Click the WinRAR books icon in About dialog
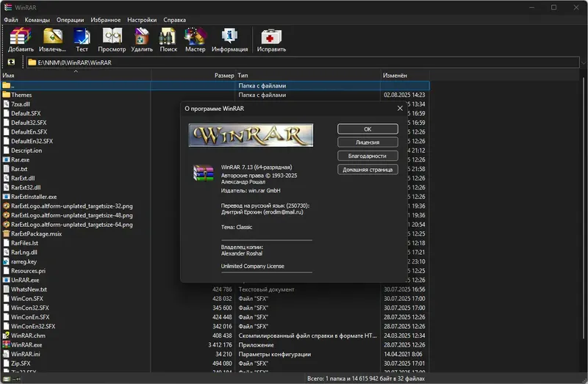This screenshot has height=384, width=588. pyautogui.click(x=204, y=173)
